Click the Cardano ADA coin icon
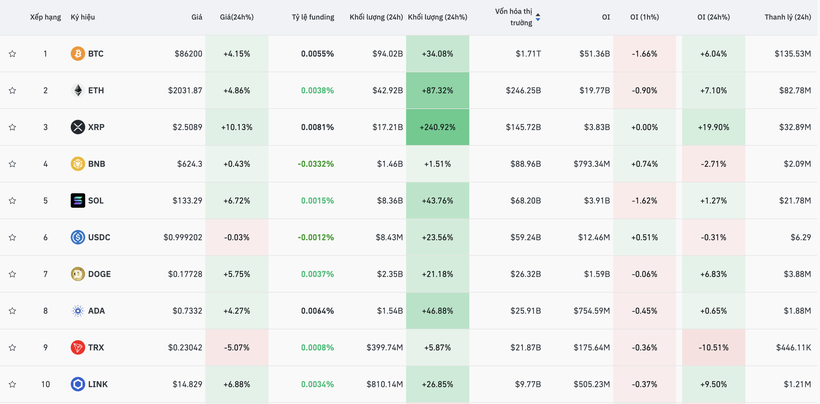820x404 pixels. (x=77, y=311)
